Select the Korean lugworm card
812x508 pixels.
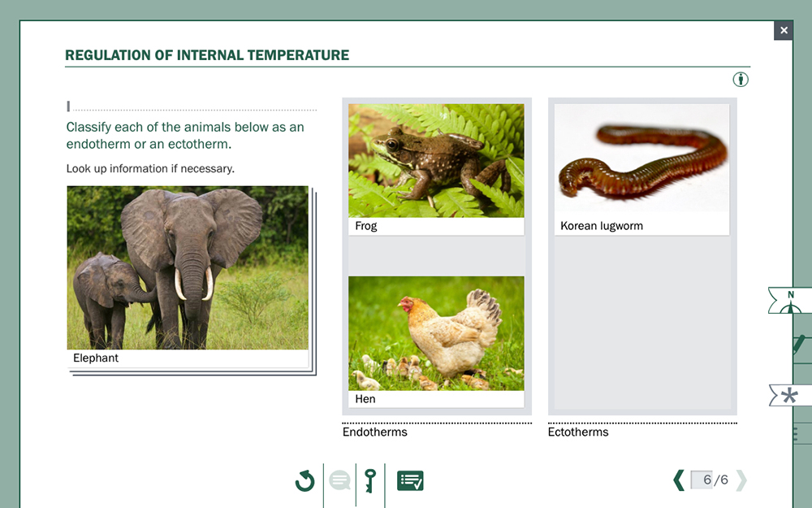click(x=641, y=170)
